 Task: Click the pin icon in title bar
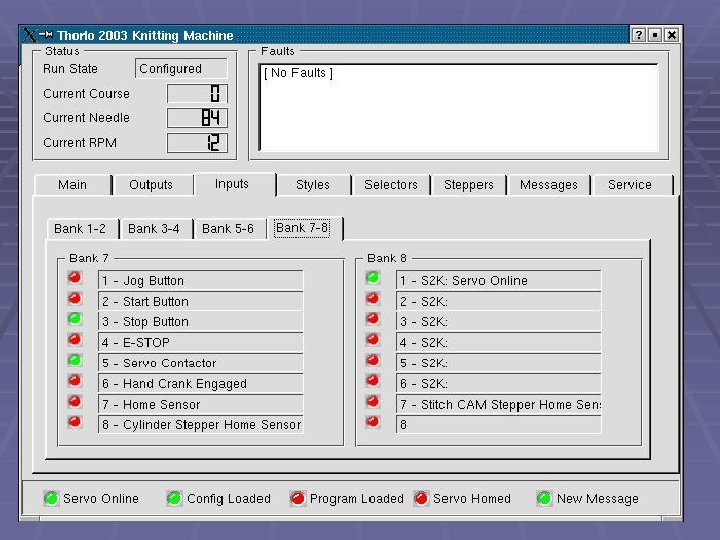point(46,34)
